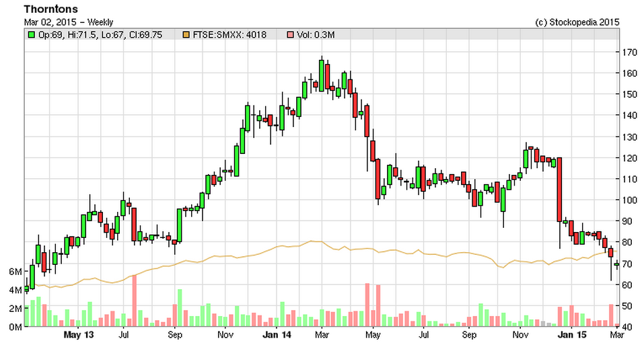This screenshot has width=644, height=351.
Task: Click the 'Vol: 0.3M' legend label
Action: pos(316,35)
